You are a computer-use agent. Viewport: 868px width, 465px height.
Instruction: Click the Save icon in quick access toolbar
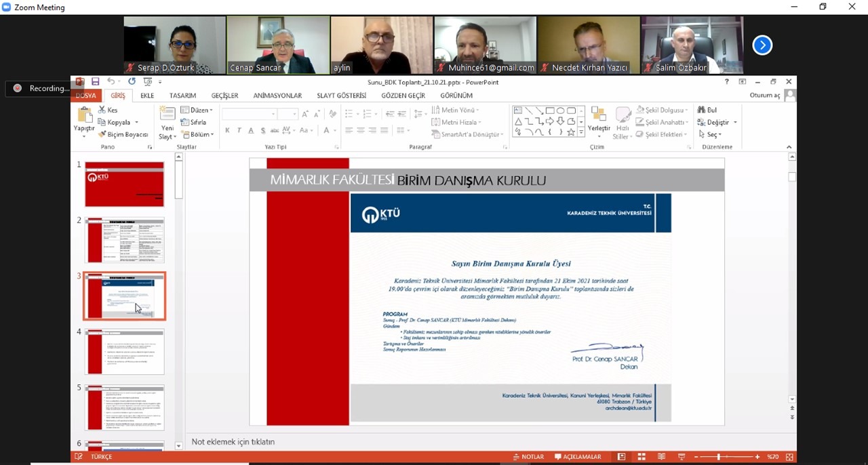[x=96, y=82]
